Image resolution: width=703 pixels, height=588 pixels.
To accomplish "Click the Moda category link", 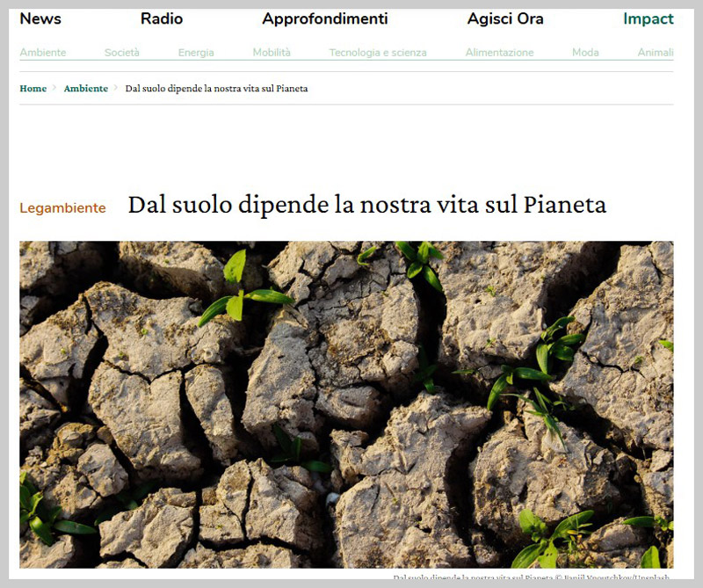I will [585, 53].
